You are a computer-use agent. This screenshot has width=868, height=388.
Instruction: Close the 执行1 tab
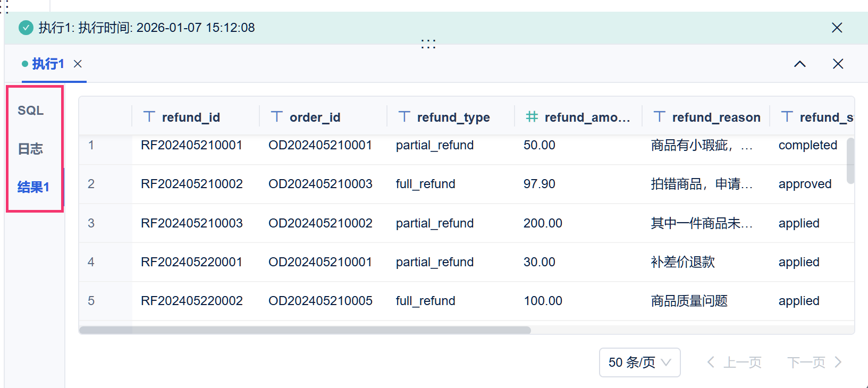[x=78, y=64]
